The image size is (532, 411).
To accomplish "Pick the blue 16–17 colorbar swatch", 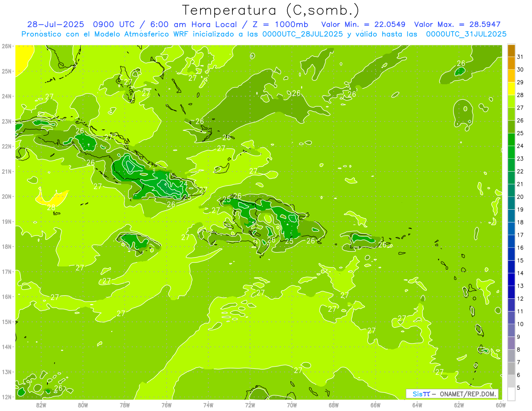I will click(x=511, y=241).
